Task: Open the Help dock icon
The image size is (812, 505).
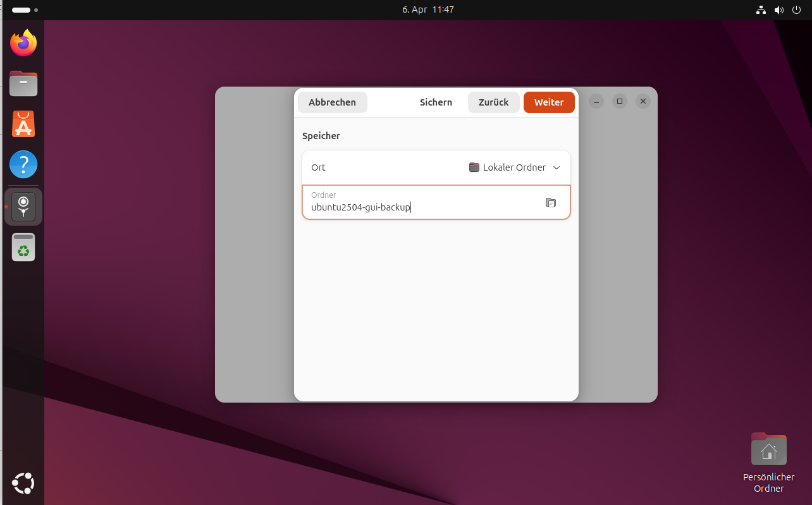Action: tap(23, 165)
